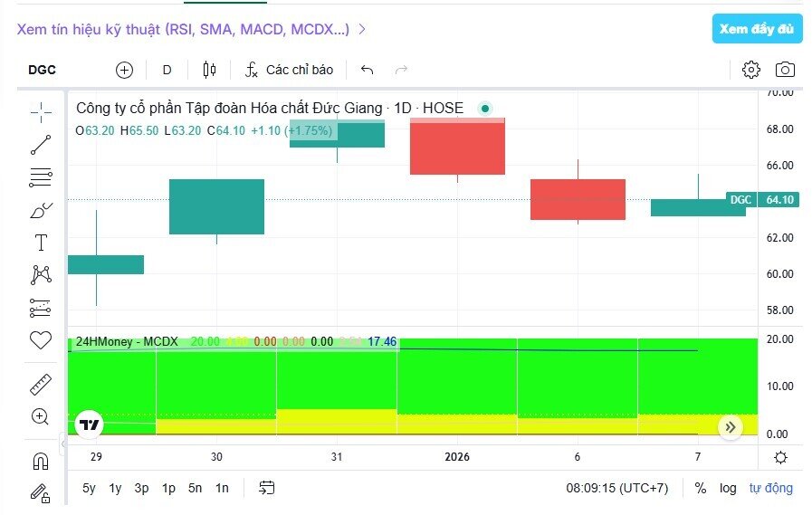Image resolution: width=812 pixels, height=515 pixels.
Task: Click the Xem đầy đủ button
Action: click(757, 29)
